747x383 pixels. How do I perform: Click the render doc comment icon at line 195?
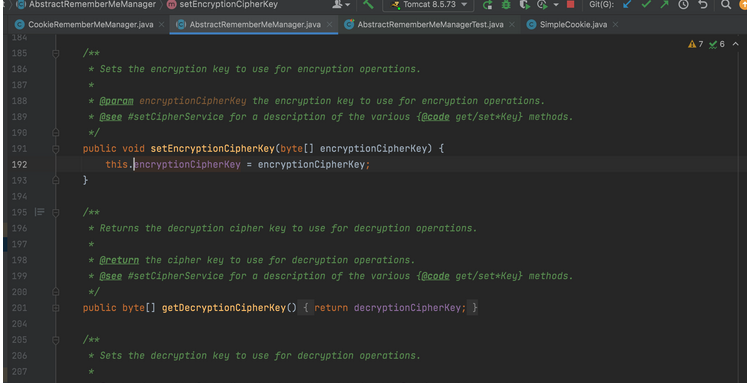(40, 212)
